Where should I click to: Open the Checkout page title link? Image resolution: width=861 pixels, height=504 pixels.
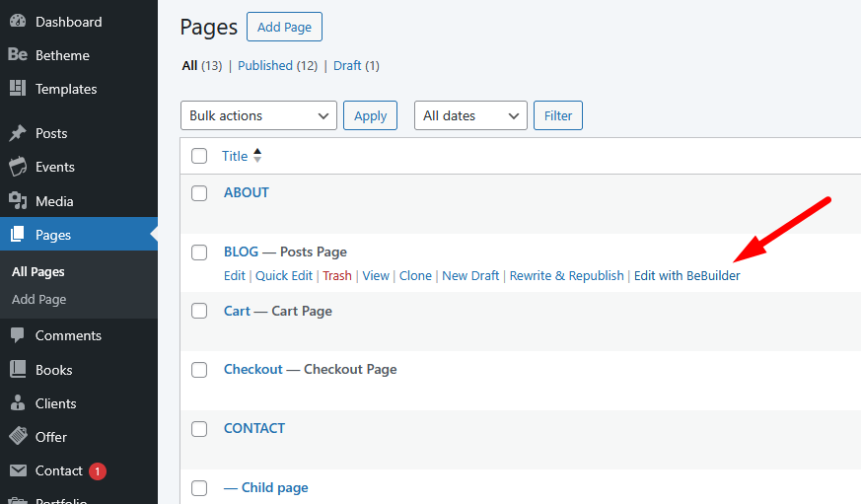[x=253, y=369]
